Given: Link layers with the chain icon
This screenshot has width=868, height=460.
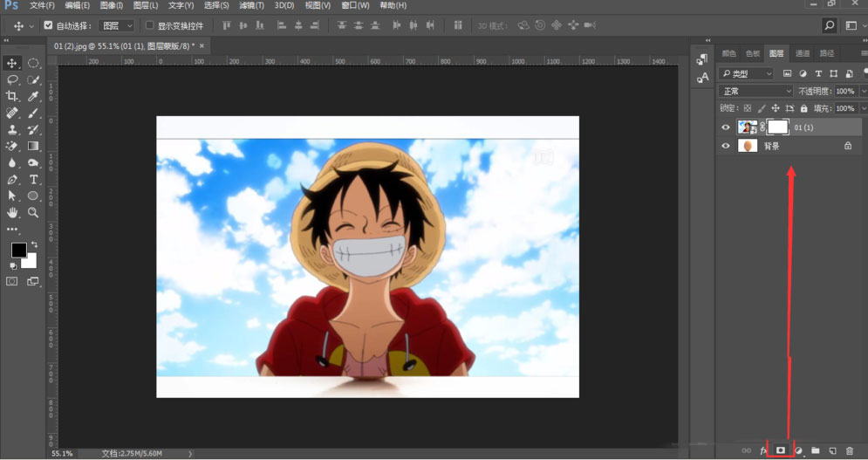Looking at the screenshot, I should click(746, 450).
